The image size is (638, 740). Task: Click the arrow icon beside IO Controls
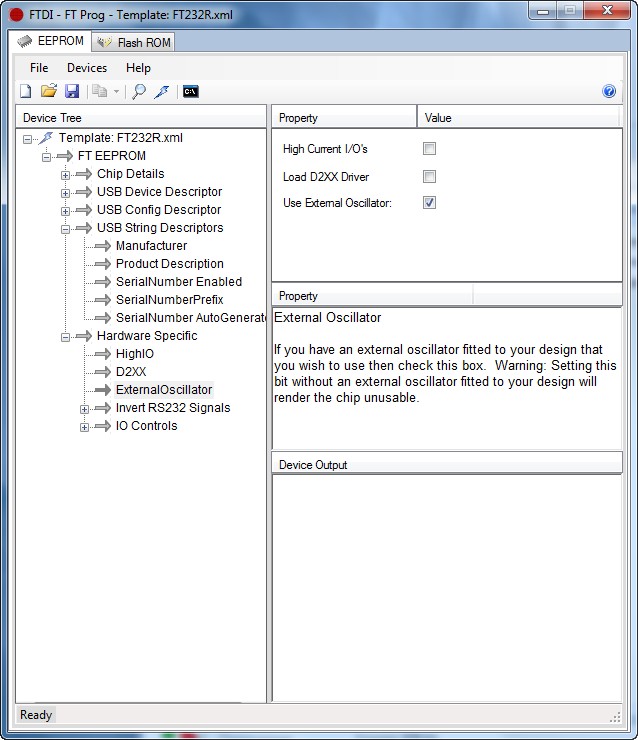point(103,426)
